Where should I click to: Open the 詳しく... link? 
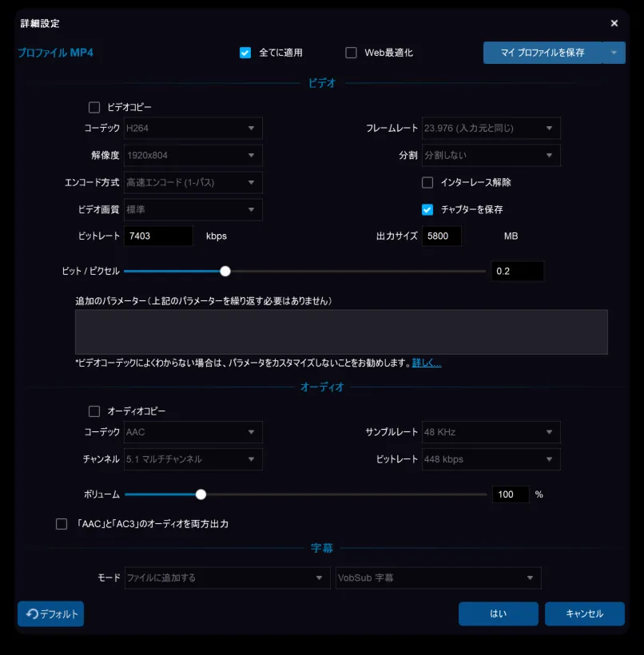point(426,363)
